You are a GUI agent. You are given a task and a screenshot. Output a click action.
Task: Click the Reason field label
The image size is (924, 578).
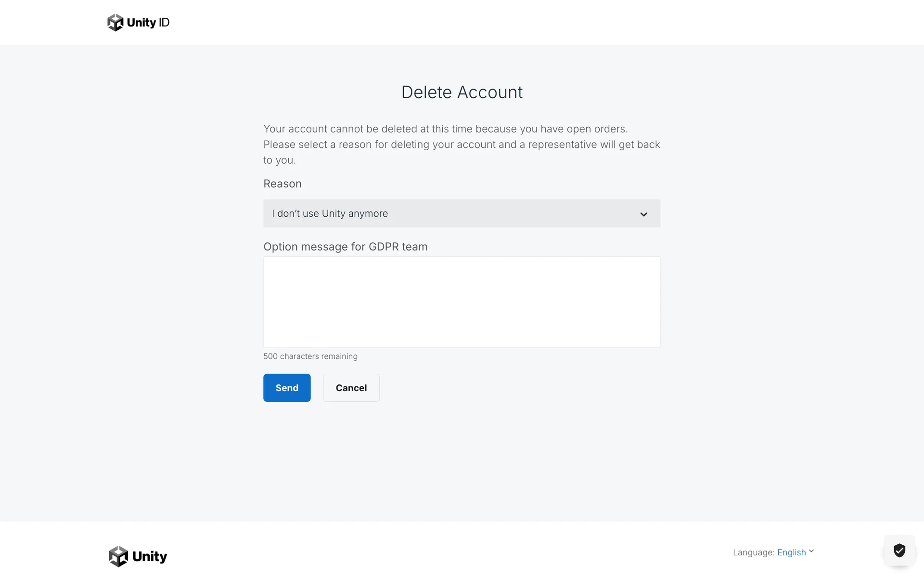(282, 184)
